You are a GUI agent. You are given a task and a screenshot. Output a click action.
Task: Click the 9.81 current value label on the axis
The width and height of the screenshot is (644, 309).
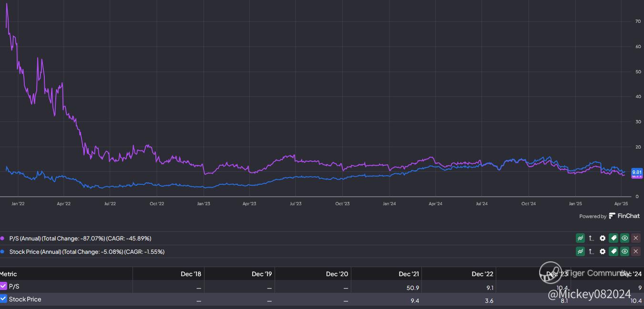(637, 172)
